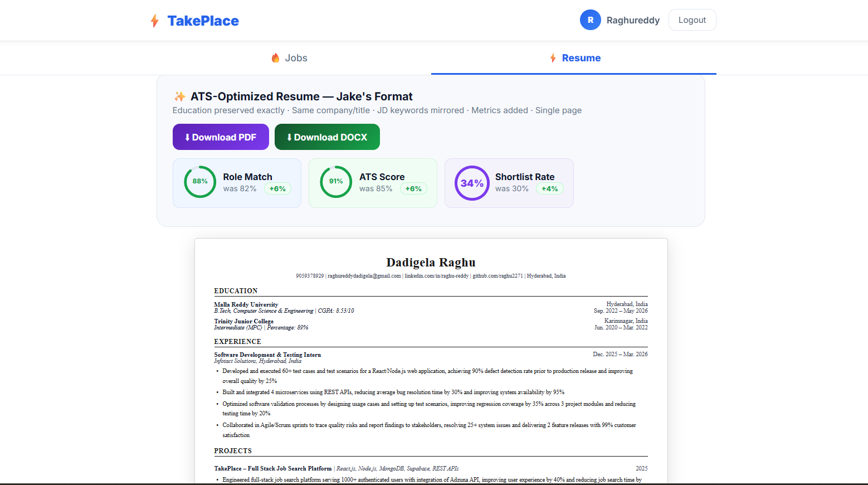This screenshot has height=485, width=868.
Task: Click the +4% badge in Shortlist Rate
Action: point(549,189)
